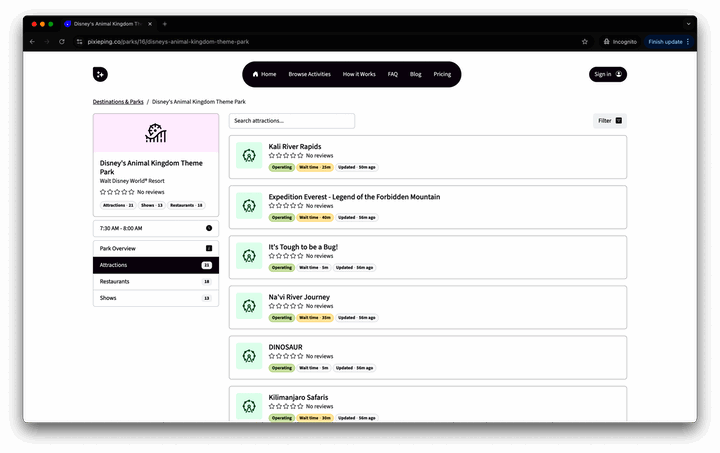720x453 pixels.
Task: Click the DINOSAUR attraction icon
Action: point(249,356)
